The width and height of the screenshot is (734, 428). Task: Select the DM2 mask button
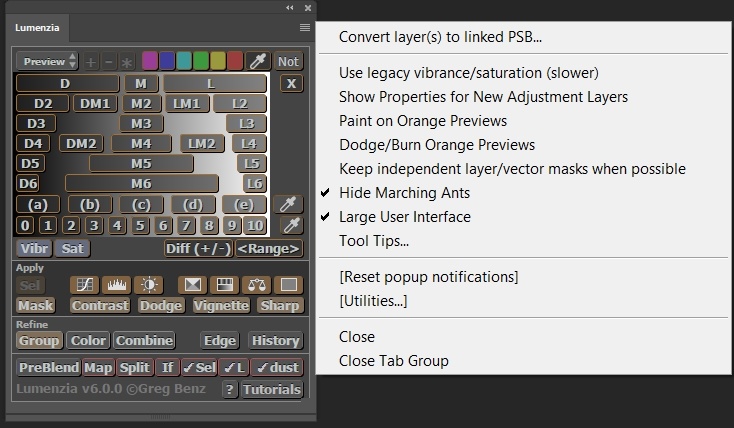pos(81,143)
